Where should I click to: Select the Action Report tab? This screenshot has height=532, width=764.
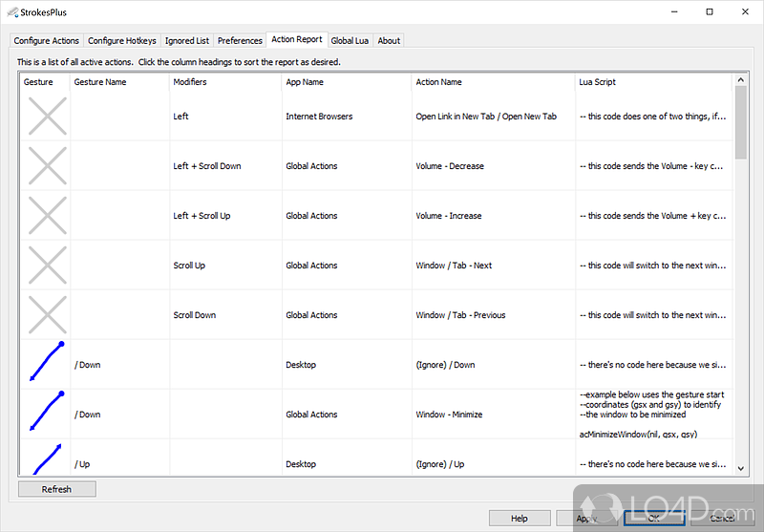(x=297, y=39)
